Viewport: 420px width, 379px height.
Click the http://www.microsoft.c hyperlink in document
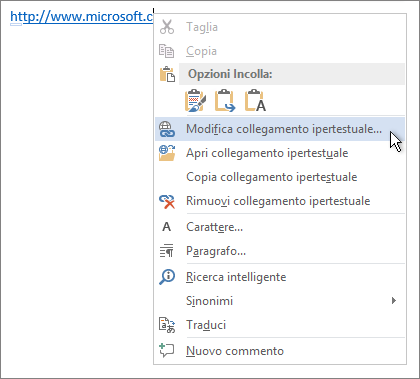(82, 17)
